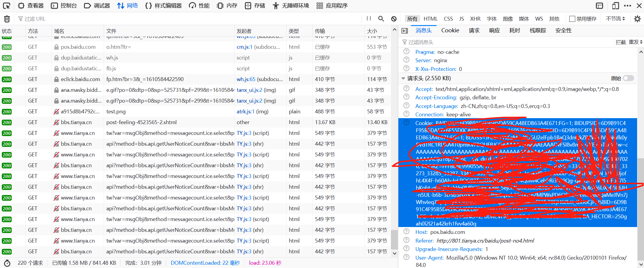The image size is (644, 268).
Task: Open the 耗时 timings tab
Action: tap(515, 30)
